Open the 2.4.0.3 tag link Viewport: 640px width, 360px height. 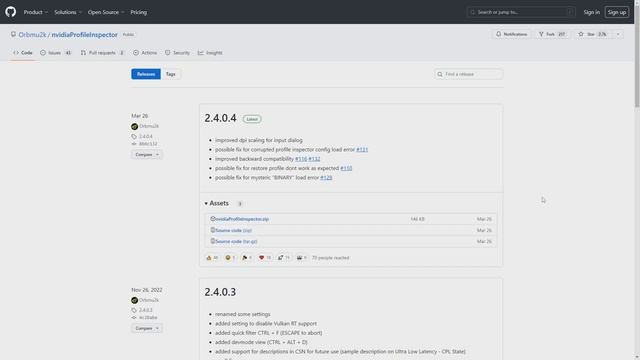pos(146,310)
